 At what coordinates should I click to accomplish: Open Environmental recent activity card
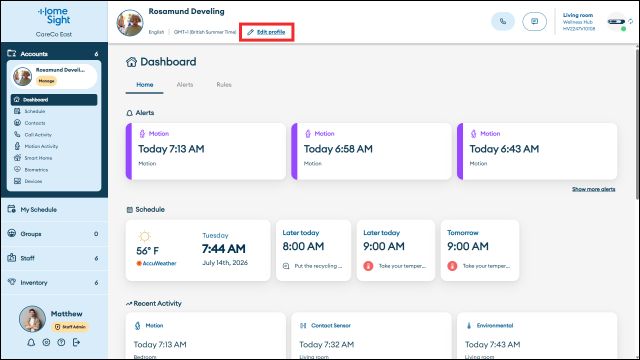point(537,336)
